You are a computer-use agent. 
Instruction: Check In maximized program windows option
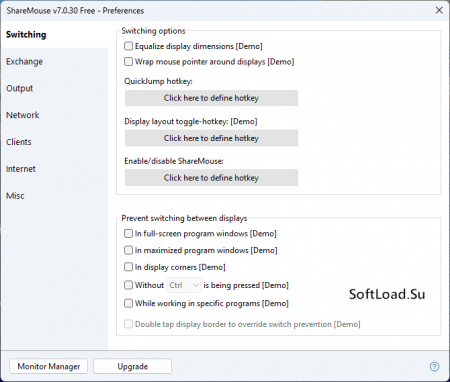click(x=128, y=250)
